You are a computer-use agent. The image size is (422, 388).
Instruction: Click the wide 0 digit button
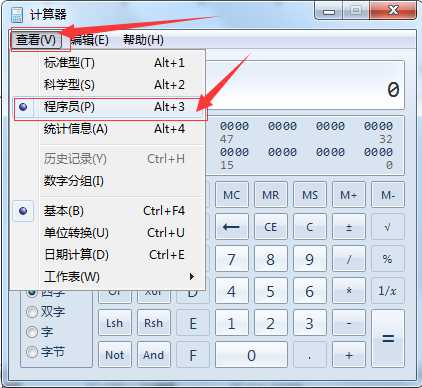[x=251, y=355]
